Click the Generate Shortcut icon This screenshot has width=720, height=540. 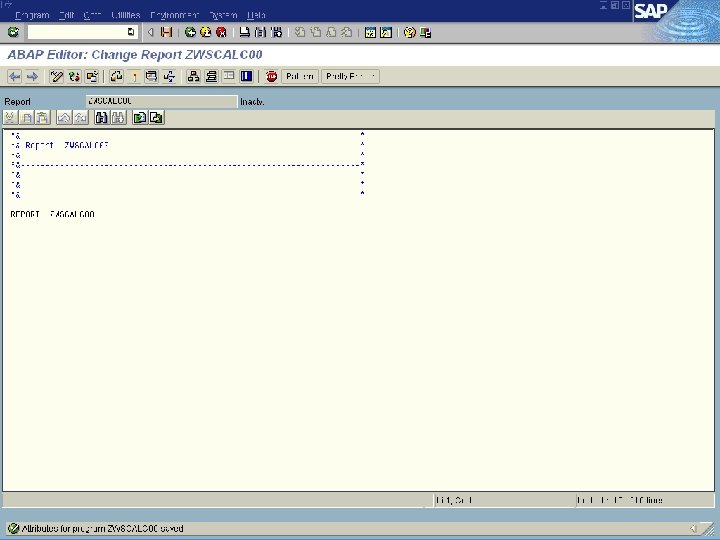click(386, 32)
